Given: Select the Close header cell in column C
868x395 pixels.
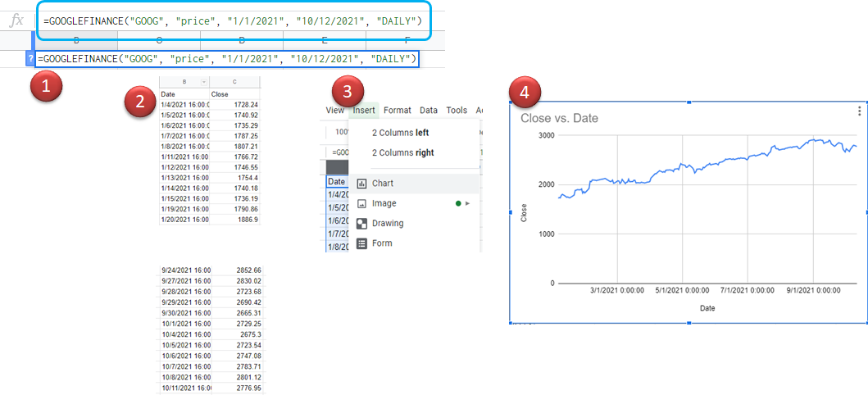Looking at the screenshot, I should pyautogui.click(x=234, y=94).
